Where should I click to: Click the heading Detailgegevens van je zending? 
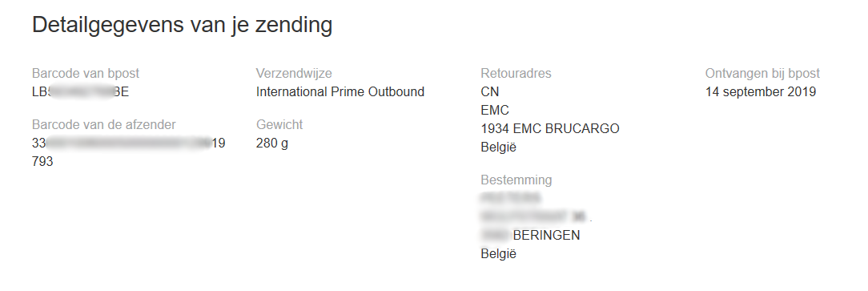coord(182,26)
